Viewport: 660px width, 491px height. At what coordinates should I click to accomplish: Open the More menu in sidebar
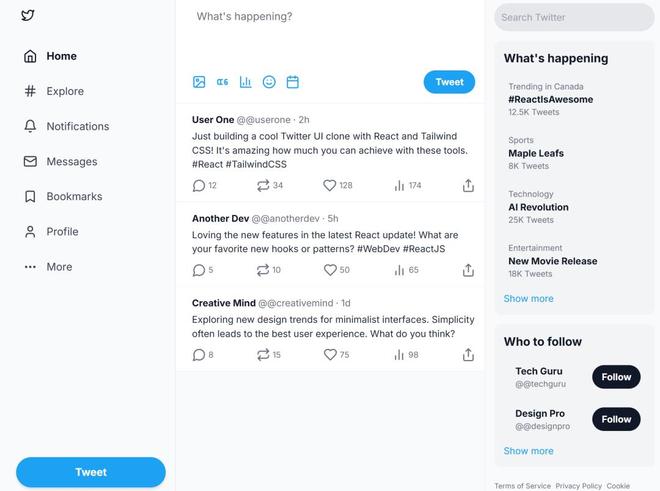coord(48,267)
